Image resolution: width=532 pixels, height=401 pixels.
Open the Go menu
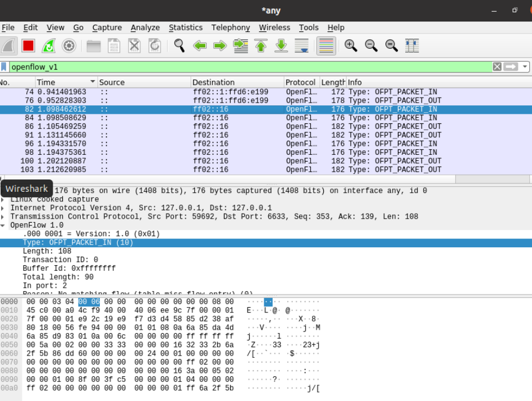(79, 27)
